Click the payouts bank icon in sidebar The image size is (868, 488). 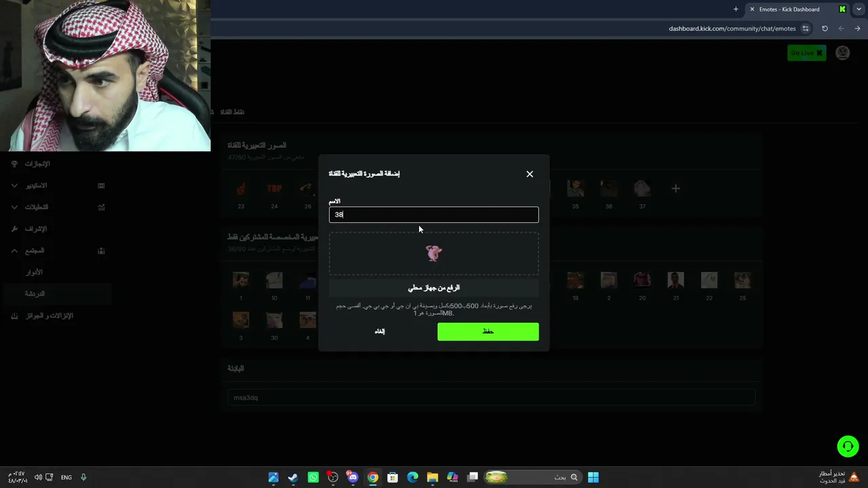pos(14,316)
